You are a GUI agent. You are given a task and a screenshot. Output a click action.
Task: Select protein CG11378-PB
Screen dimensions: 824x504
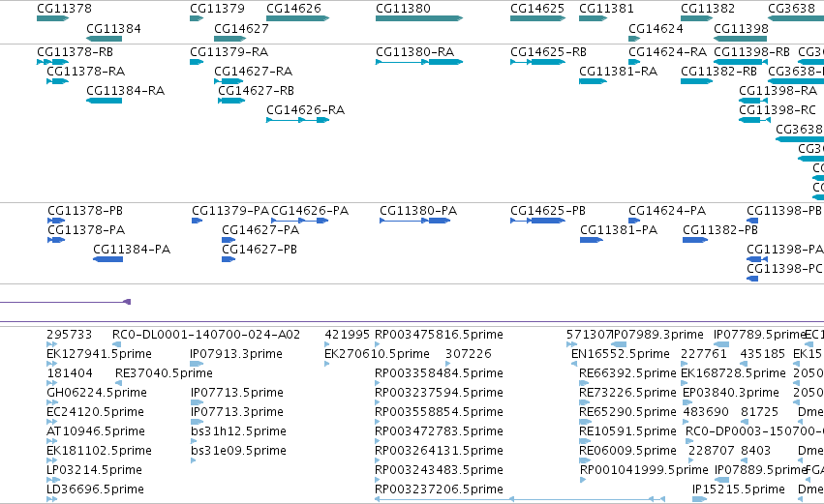(85, 211)
